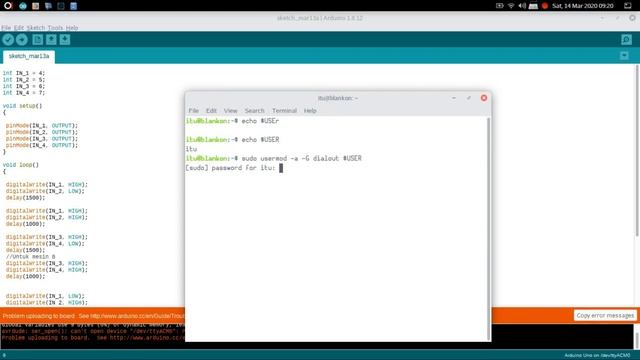Select the sketch_mar13a tab
640x360 pixels.
(29, 56)
